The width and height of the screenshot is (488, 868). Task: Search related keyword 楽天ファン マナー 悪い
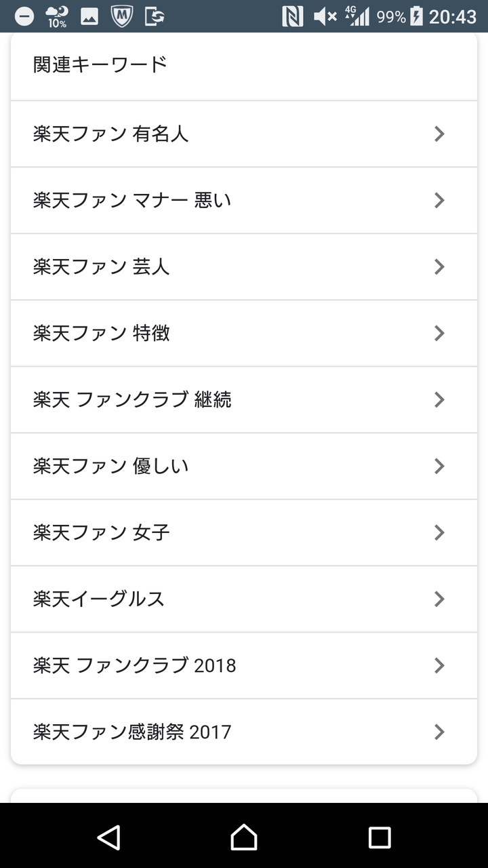pos(132,201)
